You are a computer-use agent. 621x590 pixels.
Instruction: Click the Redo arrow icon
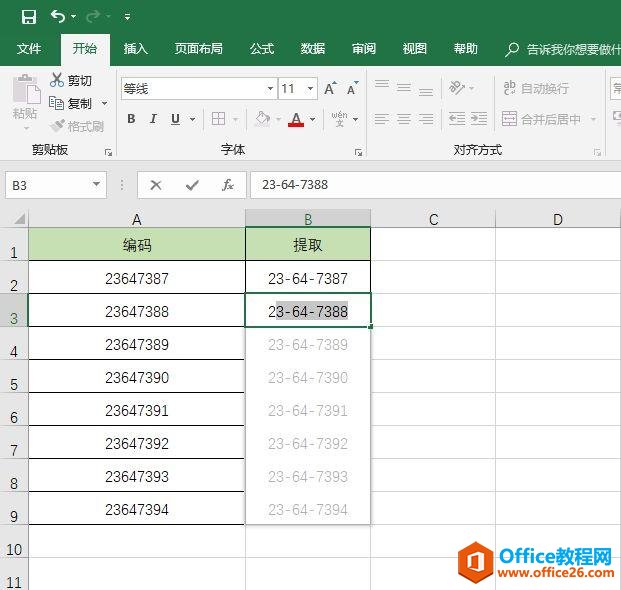click(93, 17)
